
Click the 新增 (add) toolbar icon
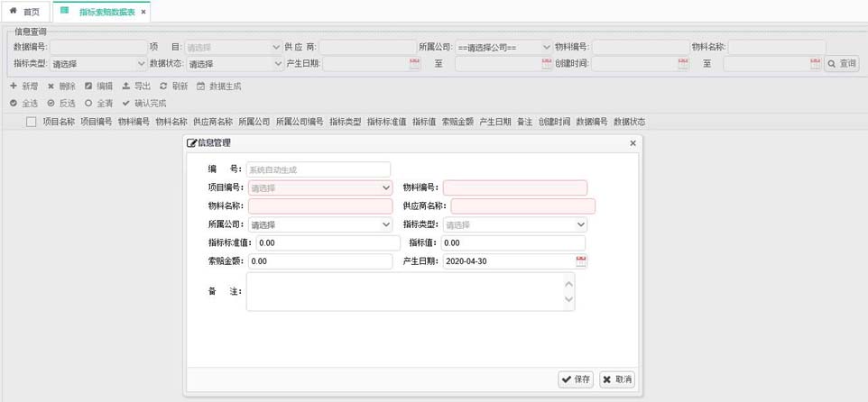(x=14, y=87)
